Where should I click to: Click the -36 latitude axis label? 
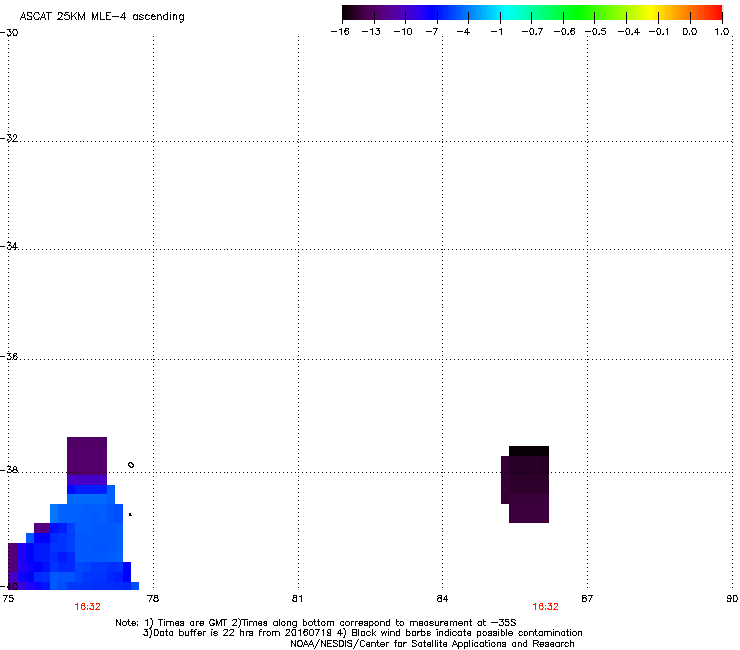9,356
